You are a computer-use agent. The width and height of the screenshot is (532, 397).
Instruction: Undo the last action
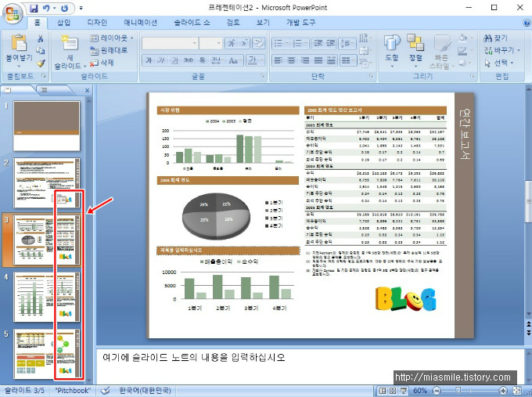(46, 8)
